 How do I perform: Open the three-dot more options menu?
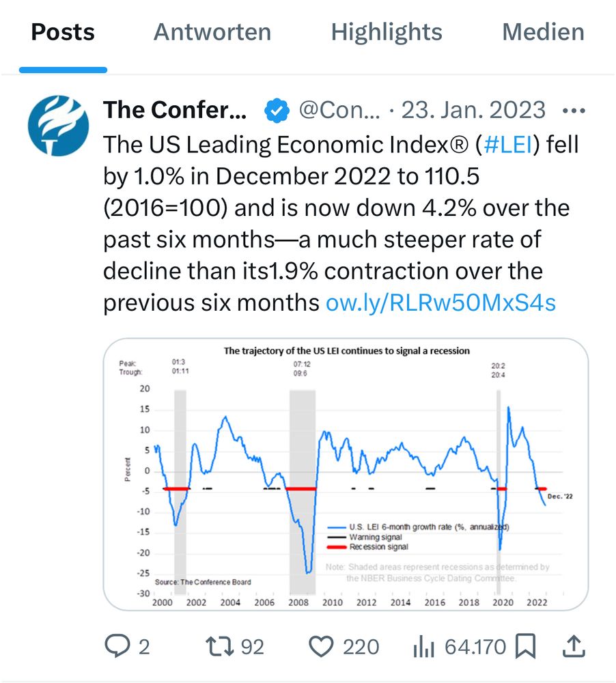tap(572, 110)
